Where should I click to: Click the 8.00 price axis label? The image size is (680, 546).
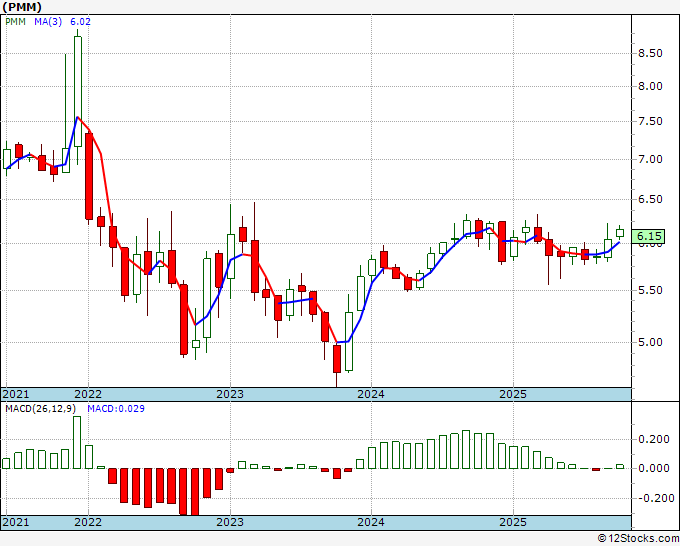[650, 86]
